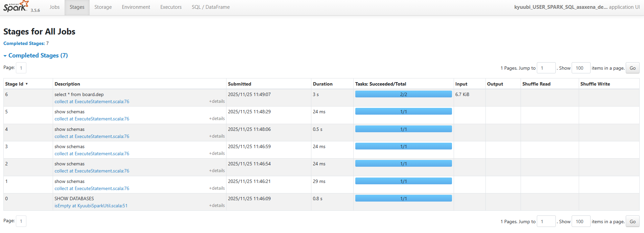Click the bottom Go button
Image resolution: width=644 pixels, height=233 pixels.
coord(633,222)
